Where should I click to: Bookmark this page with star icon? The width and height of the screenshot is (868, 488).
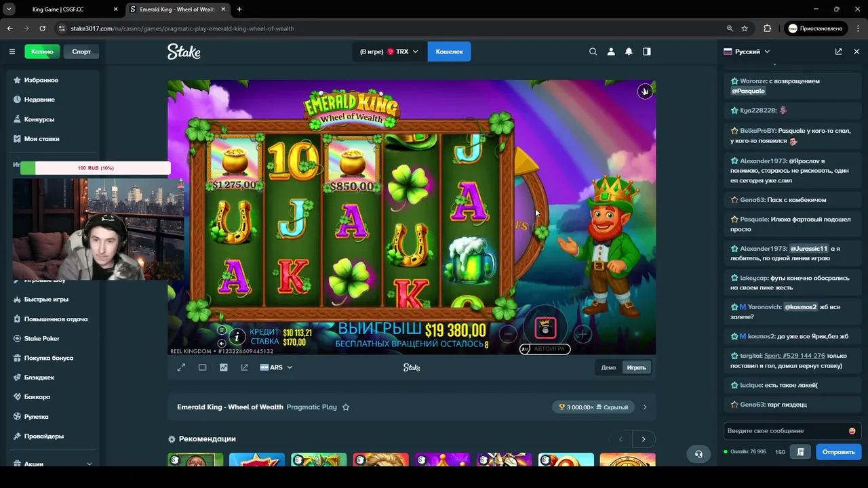click(745, 28)
